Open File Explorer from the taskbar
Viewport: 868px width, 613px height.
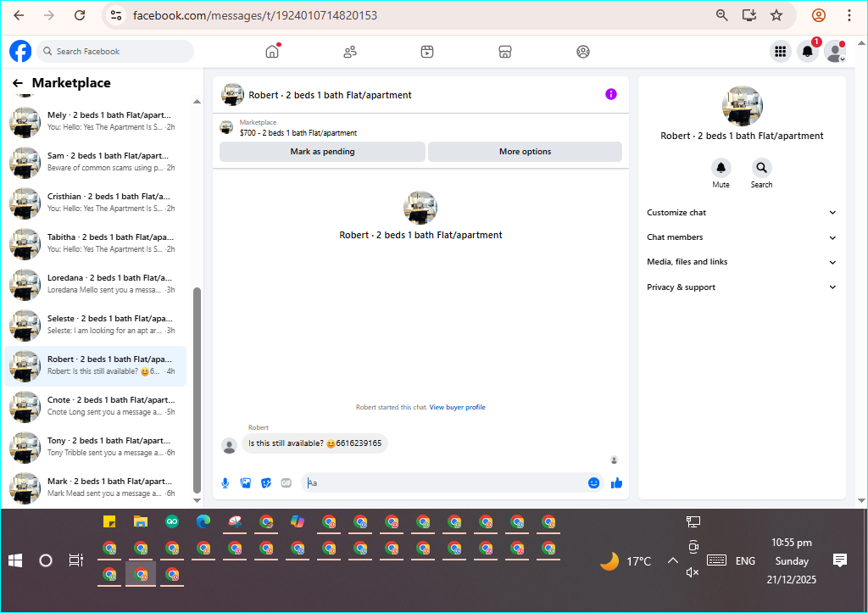141,521
